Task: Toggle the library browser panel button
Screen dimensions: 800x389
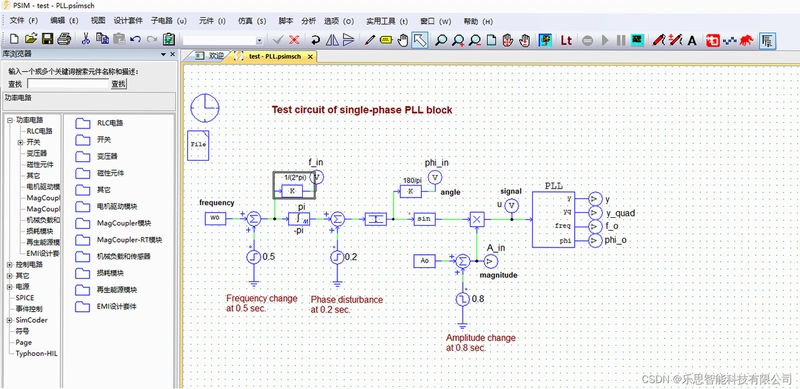Action: [x=768, y=40]
